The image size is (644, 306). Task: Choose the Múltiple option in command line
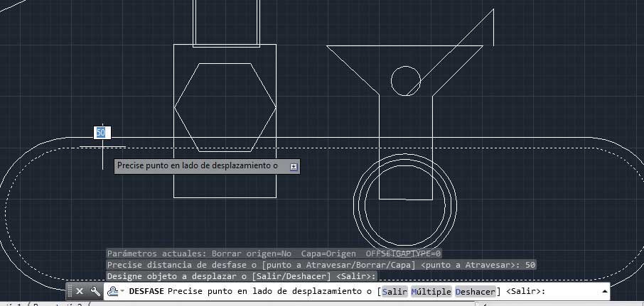tap(431, 291)
